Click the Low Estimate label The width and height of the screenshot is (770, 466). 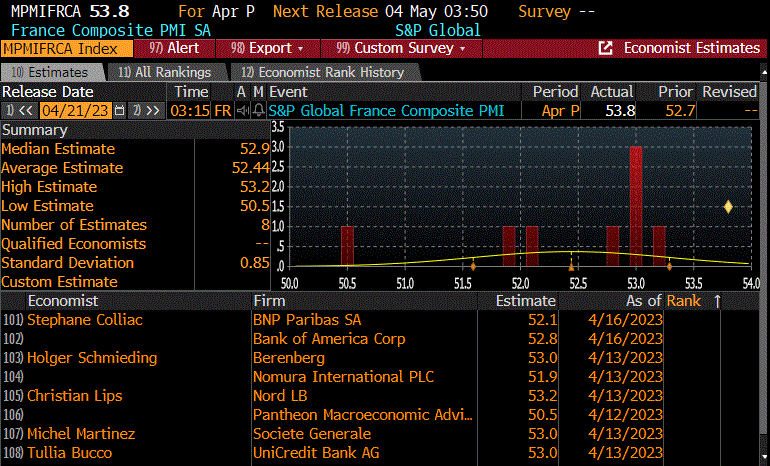47,206
